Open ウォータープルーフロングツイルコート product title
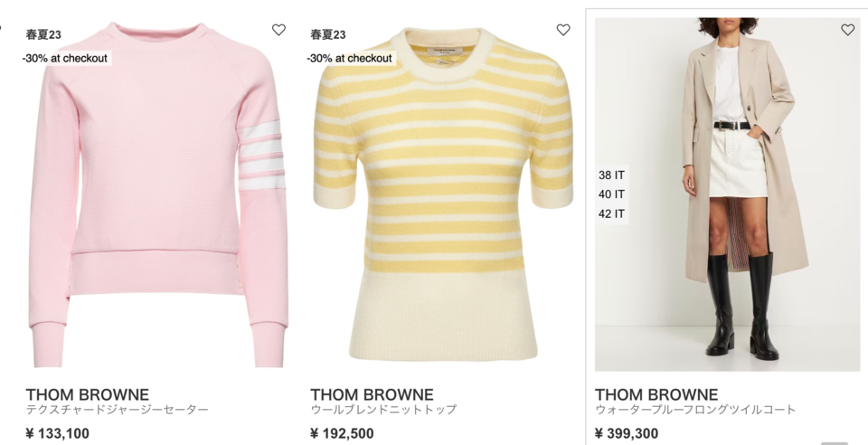Image resolution: width=868 pixels, height=445 pixels. (695, 410)
